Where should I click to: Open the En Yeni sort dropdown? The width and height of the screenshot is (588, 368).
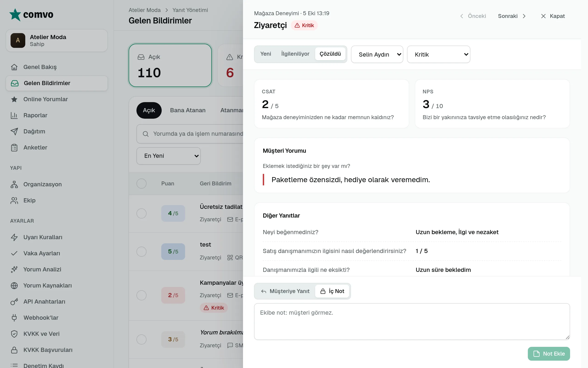[168, 156]
